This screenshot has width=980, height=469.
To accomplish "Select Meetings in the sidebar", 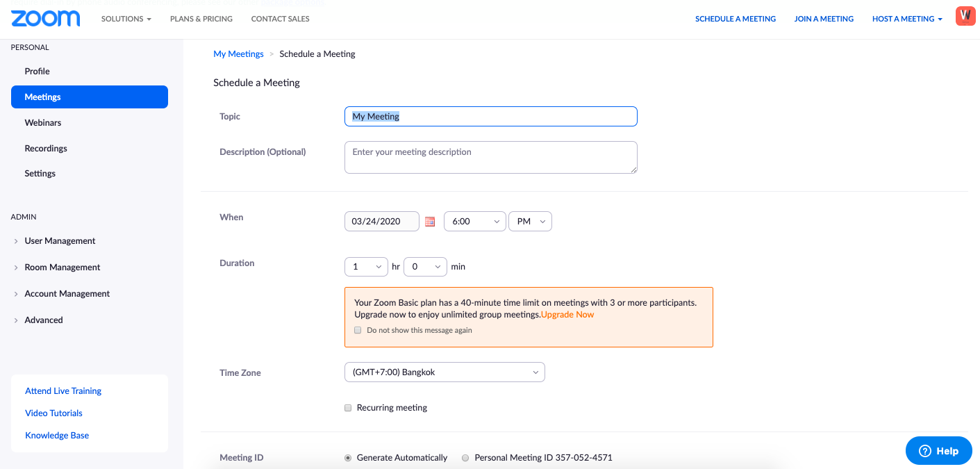I will click(90, 97).
